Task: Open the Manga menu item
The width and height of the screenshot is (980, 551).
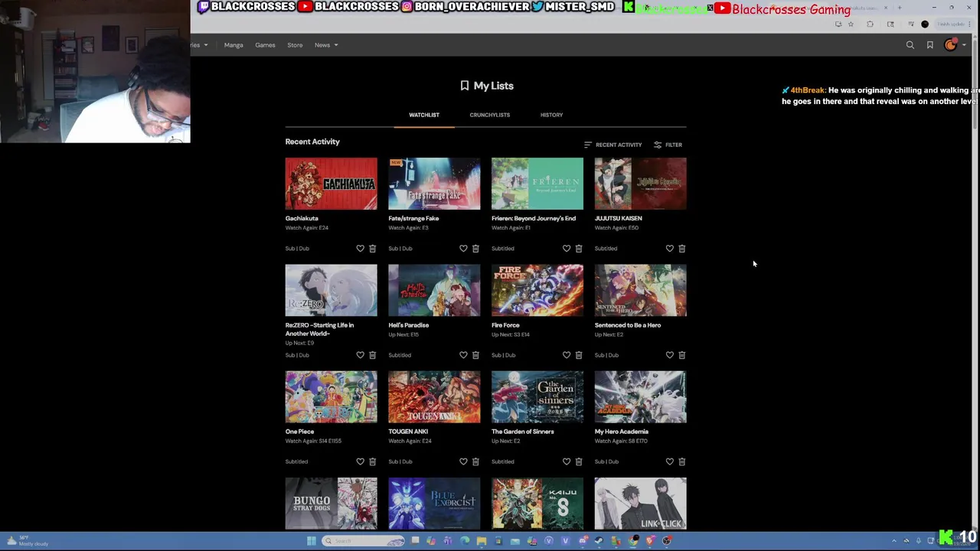Action: click(234, 45)
